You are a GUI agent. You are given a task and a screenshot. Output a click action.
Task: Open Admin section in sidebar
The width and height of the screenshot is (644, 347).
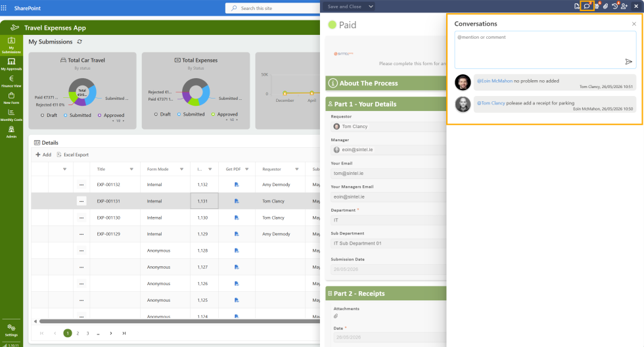11,132
